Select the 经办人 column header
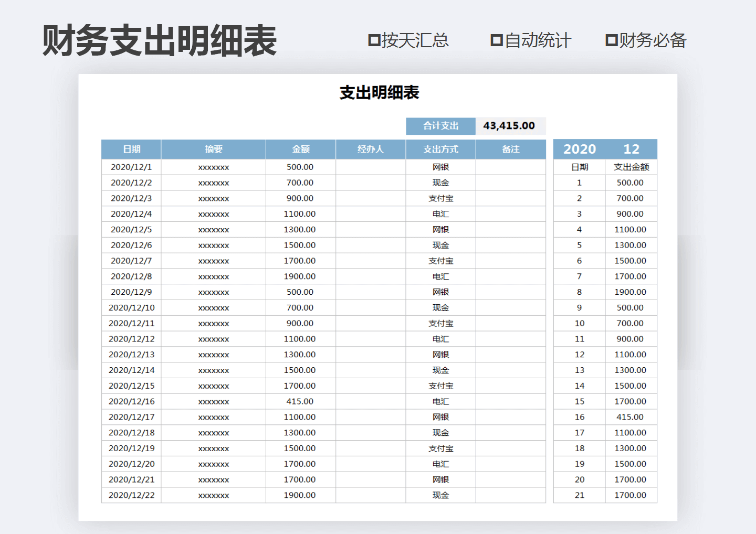Screen dimensions: 756x534 click(370, 149)
